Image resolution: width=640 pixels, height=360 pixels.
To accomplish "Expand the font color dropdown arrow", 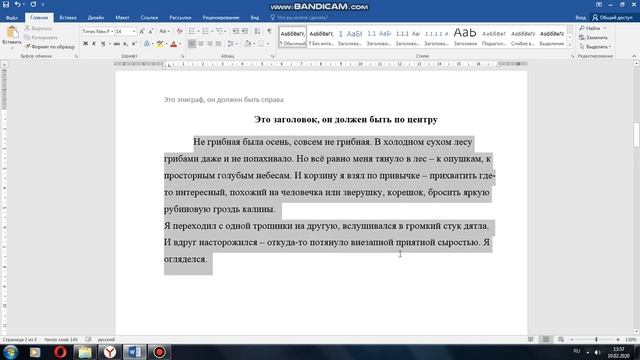I will [x=180, y=44].
